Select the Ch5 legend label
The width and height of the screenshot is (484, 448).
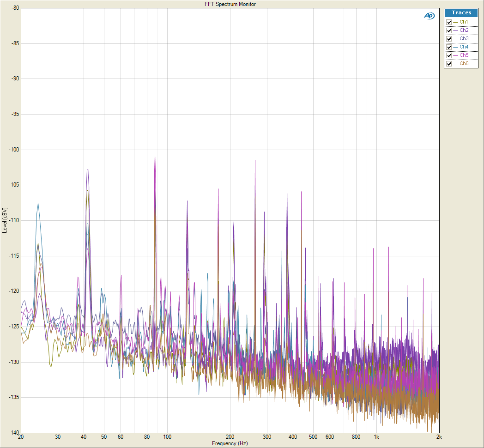(x=464, y=55)
